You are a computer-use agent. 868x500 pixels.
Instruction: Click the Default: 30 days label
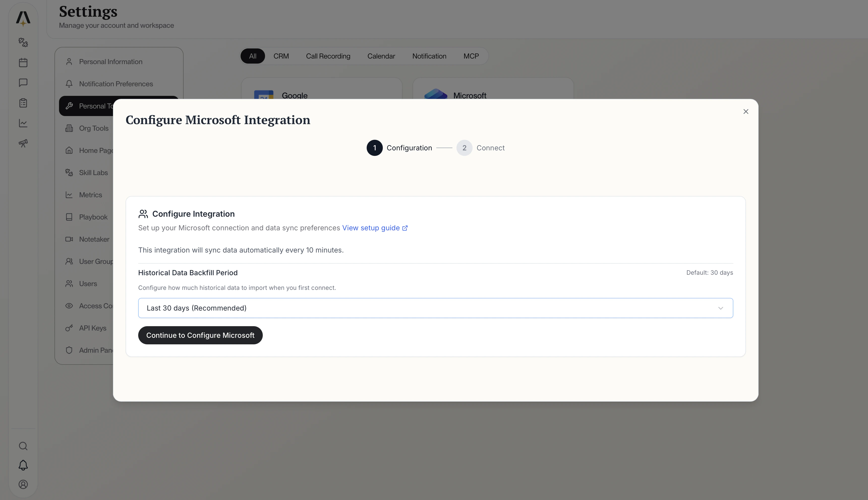[x=709, y=273]
